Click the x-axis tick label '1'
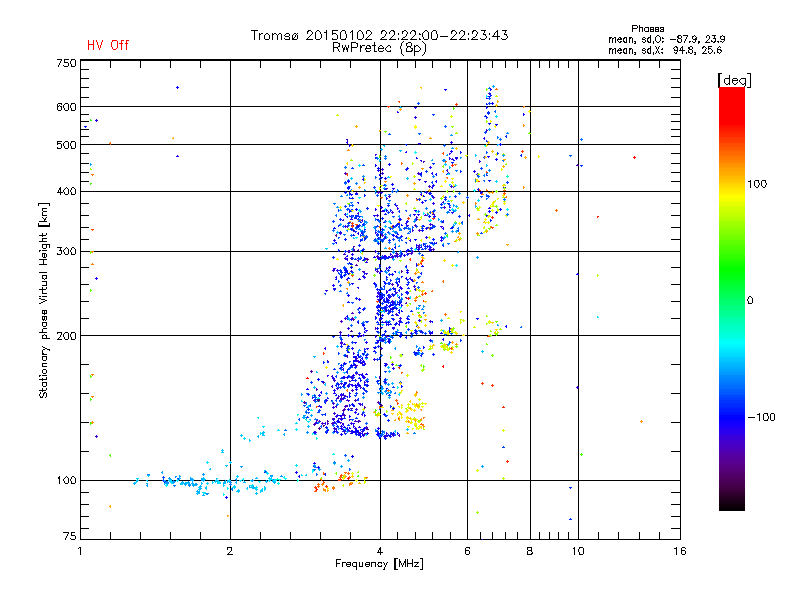Viewport: 800px width, 600px height. (80, 551)
